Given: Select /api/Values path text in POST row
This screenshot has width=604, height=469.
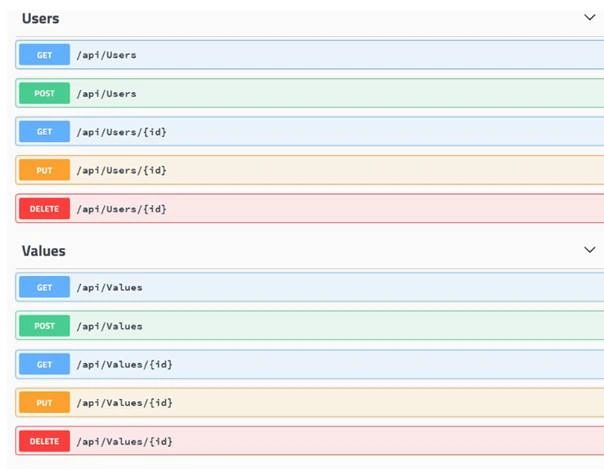Looking at the screenshot, I should pyautogui.click(x=109, y=326).
